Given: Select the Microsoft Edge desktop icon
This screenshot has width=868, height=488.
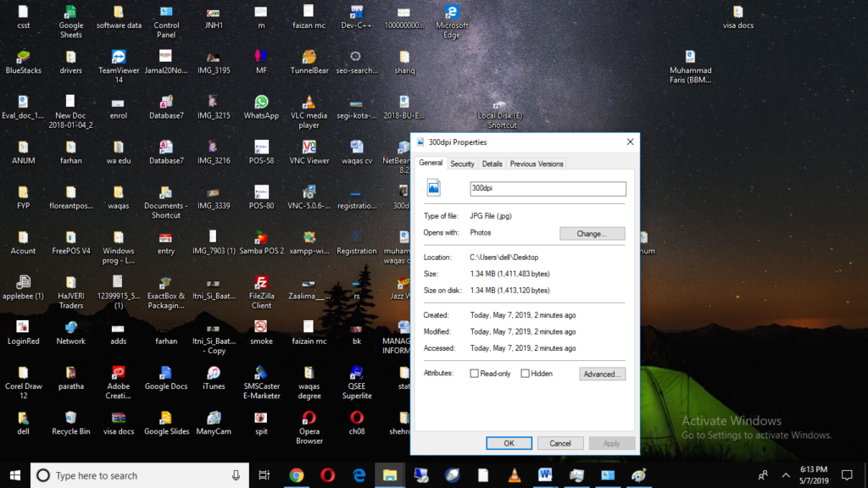Looking at the screenshot, I should click(452, 21).
